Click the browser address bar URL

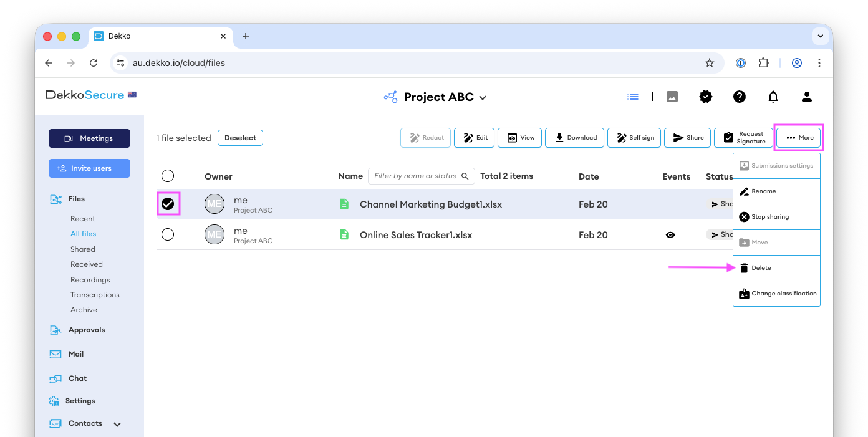pyautogui.click(x=179, y=63)
